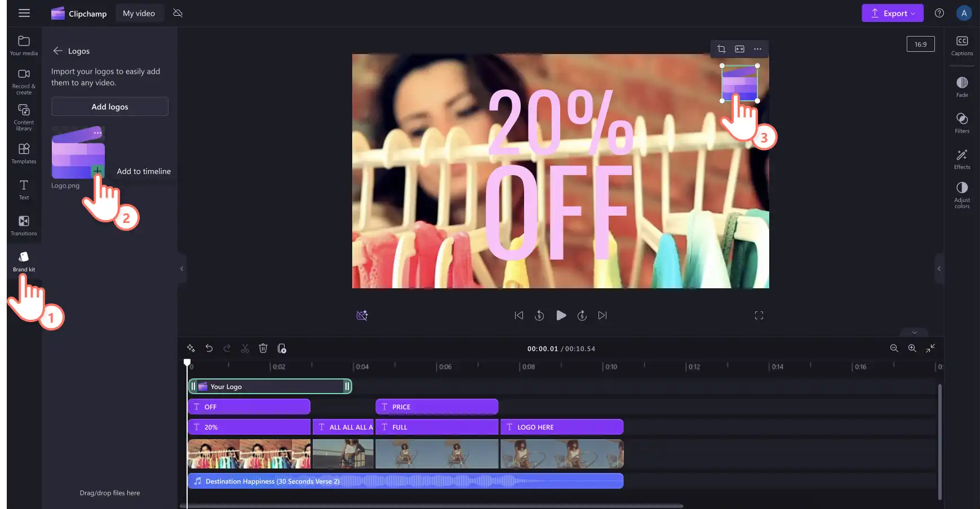Go back from the Logos panel
980x509 pixels.
(x=57, y=51)
